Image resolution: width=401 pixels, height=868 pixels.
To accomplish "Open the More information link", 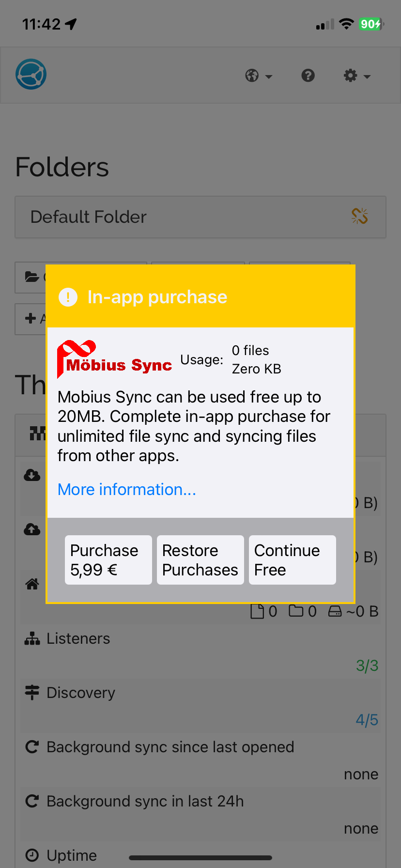I will tap(127, 490).
